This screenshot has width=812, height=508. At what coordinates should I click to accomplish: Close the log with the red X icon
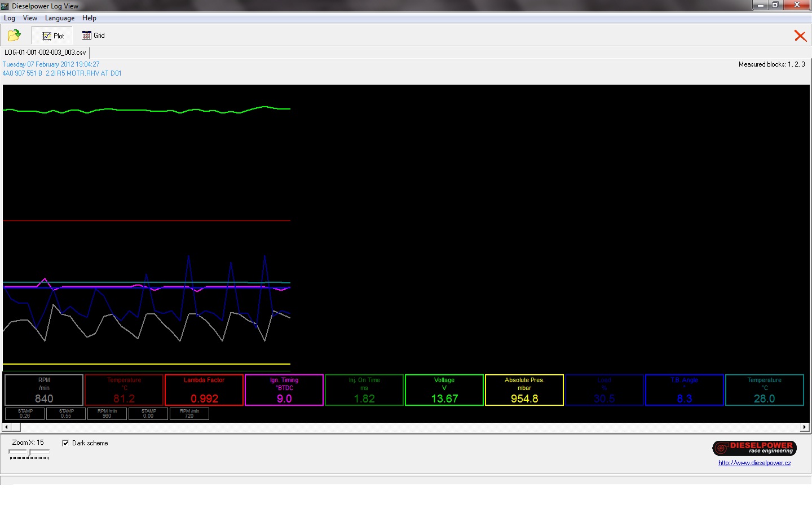(800, 36)
